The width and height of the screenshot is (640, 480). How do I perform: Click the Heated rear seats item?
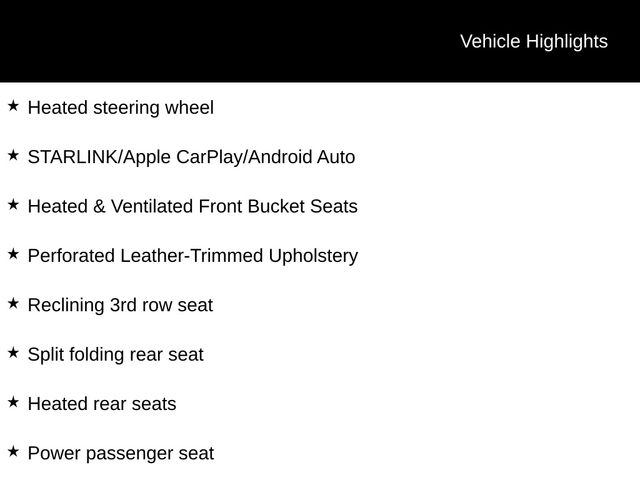click(101, 404)
